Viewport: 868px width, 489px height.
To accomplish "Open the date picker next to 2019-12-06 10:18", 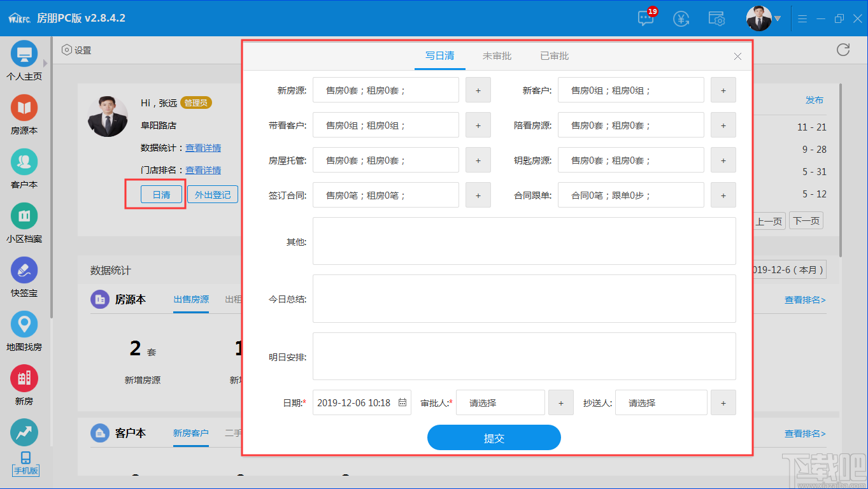I will coord(403,402).
